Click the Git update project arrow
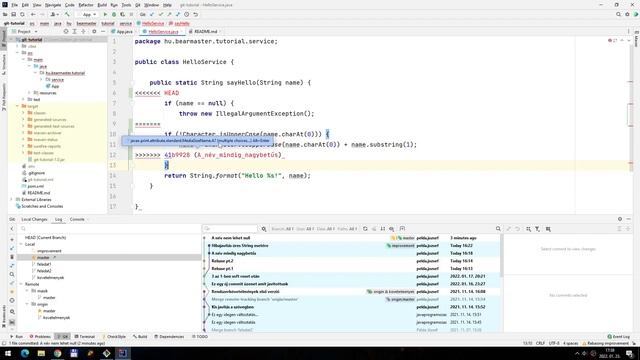 (x=152, y=14)
